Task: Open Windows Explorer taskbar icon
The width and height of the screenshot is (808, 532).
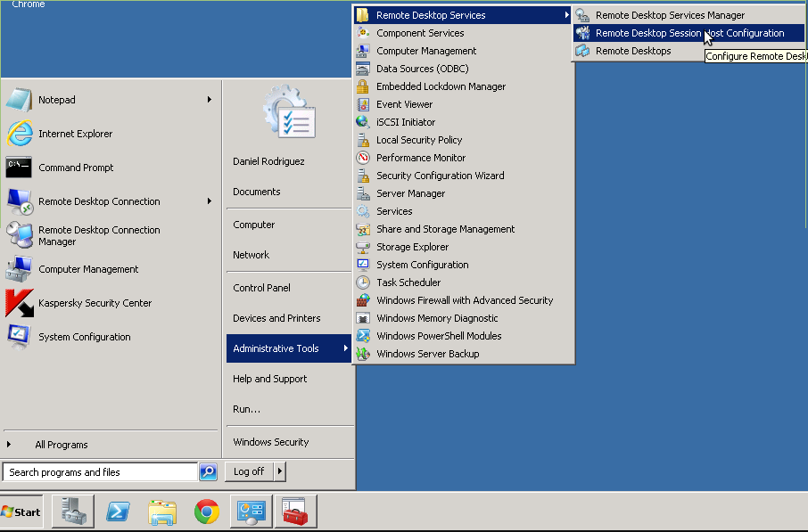Action: point(162,512)
